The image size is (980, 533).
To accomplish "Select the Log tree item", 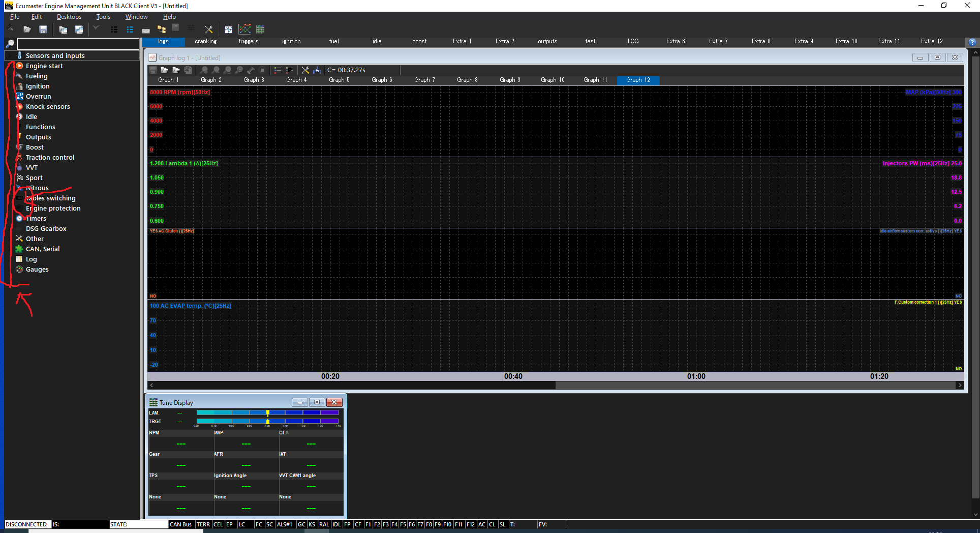I will (x=31, y=259).
